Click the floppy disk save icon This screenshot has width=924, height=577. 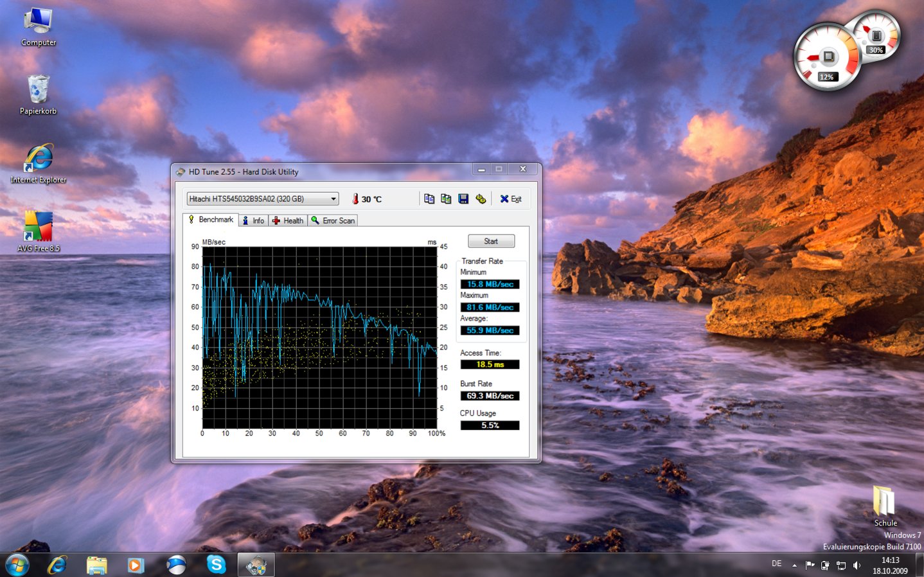pyautogui.click(x=463, y=199)
